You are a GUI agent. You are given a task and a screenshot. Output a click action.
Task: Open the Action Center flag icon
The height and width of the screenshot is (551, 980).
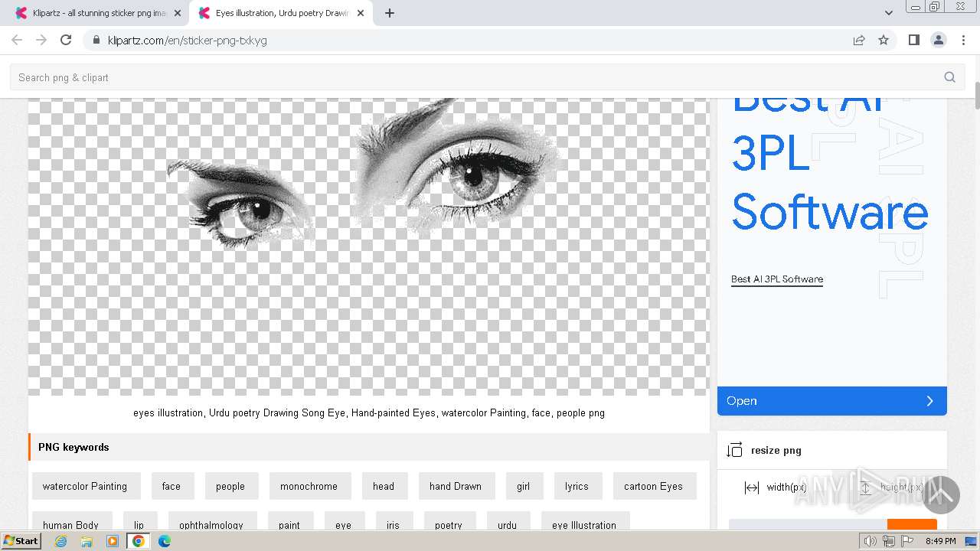coord(907,541)
